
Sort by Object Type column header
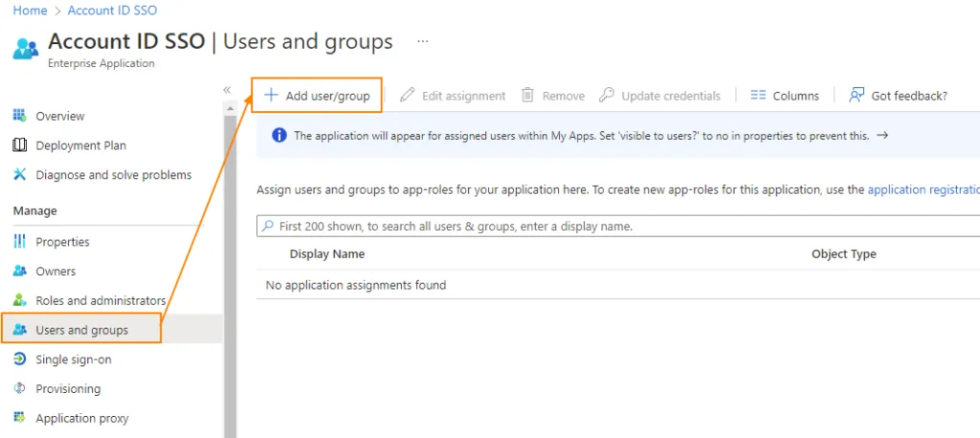[844, 253]
